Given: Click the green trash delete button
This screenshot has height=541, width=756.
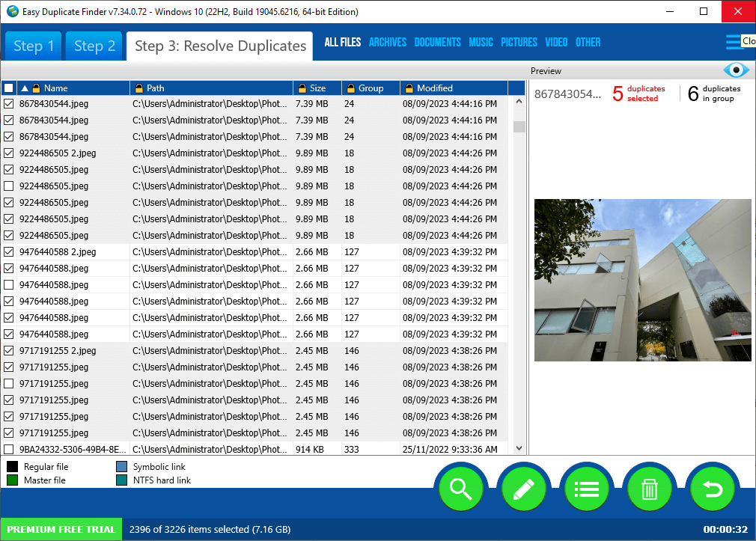Looking at the screenshot, I should [x=649, y=489].
